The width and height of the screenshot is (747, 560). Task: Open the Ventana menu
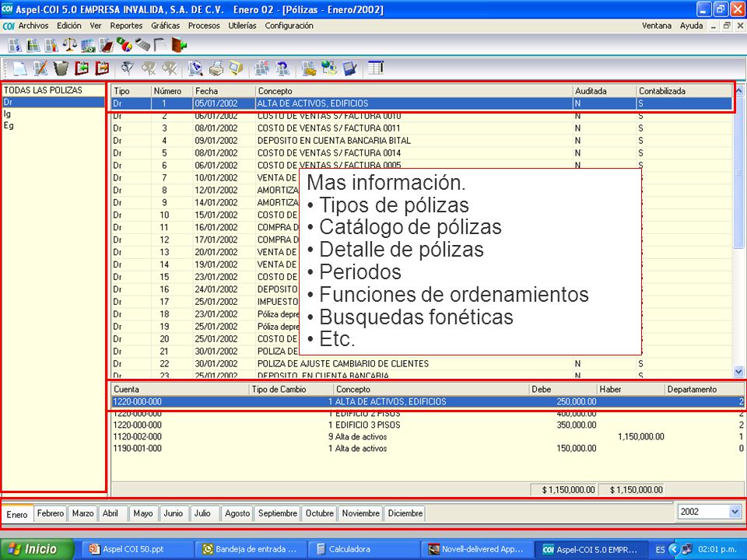point(657,26)
